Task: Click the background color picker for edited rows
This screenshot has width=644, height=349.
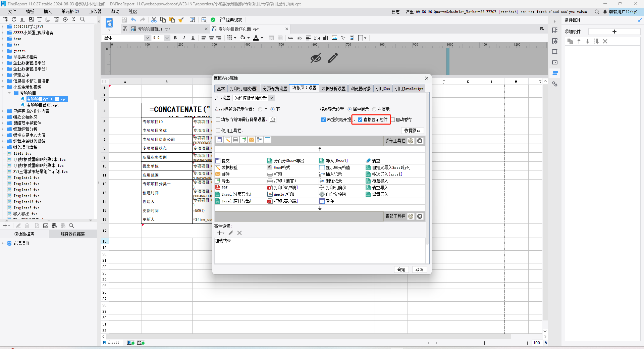Action: coord(273,119)
